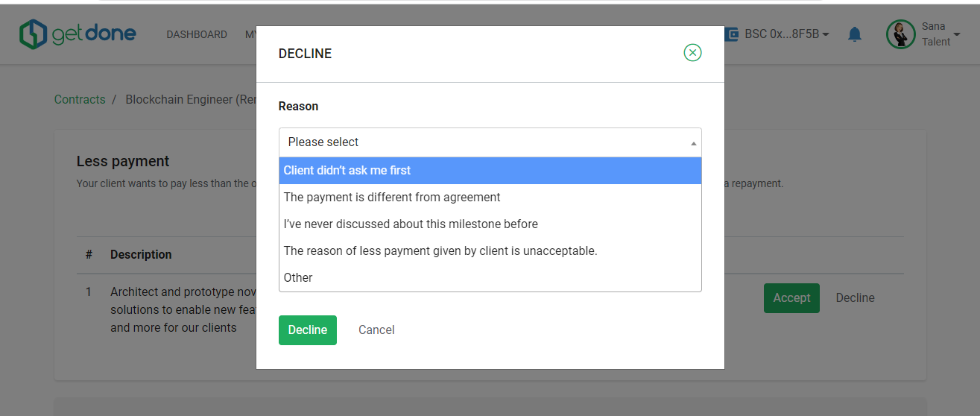
Task: Click the green Accept button
Action: click(791, 298)
